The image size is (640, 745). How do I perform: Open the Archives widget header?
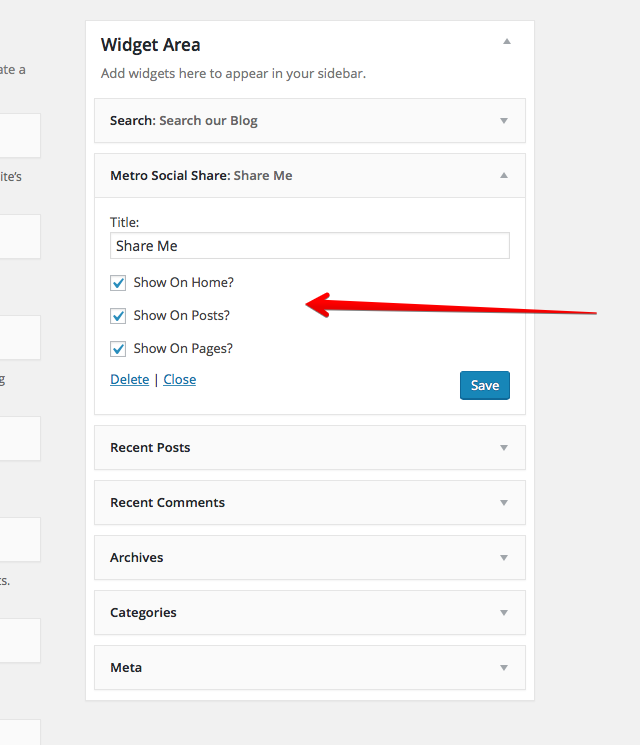click(x=310, y=557)
